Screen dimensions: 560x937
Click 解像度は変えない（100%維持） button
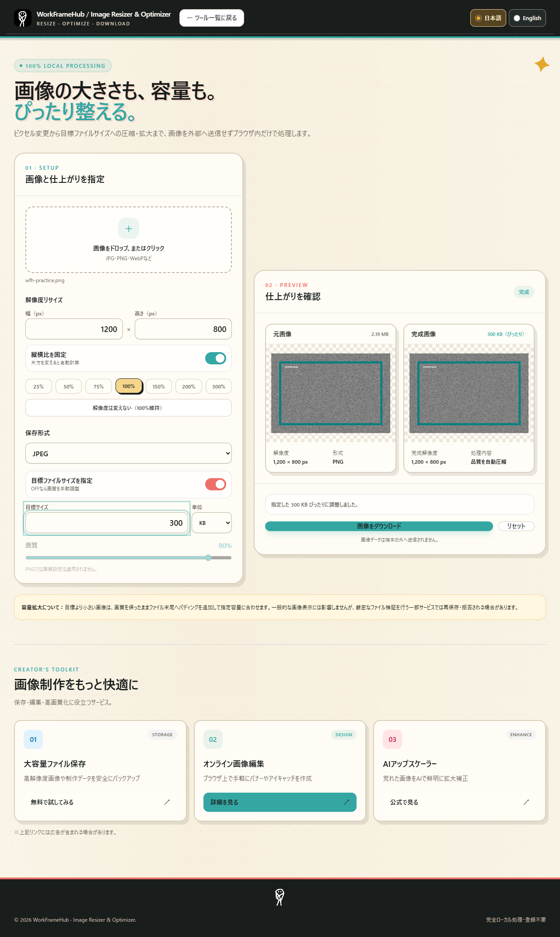pyautogui.click(x=129, y=408)
